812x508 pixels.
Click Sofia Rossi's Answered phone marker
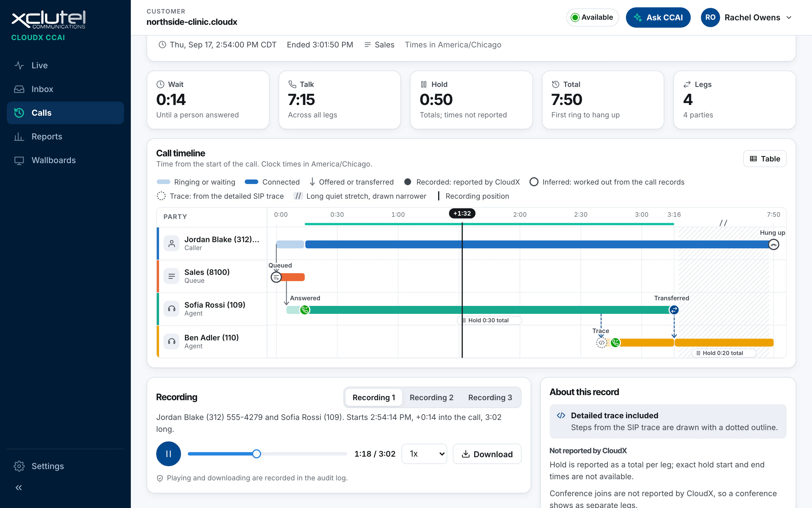pyautogui.click(x=305, y=310)
